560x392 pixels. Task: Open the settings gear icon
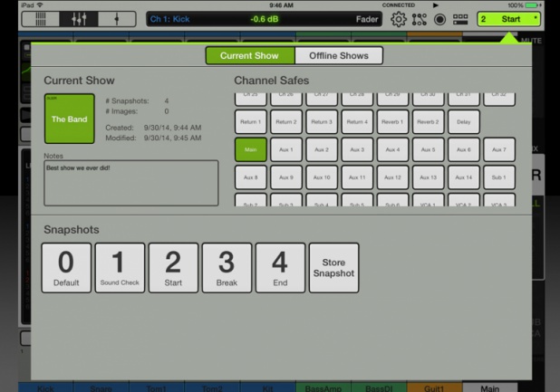[398, 19]
